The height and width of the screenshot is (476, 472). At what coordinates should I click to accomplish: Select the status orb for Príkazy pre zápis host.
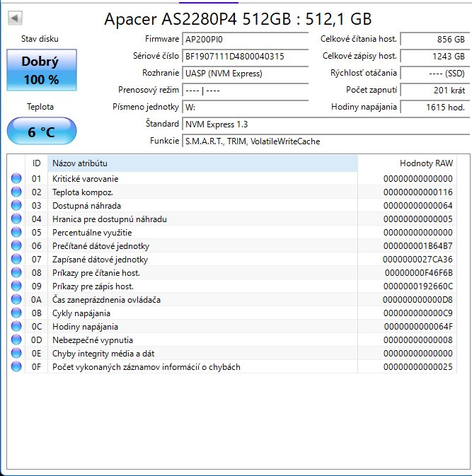[16, 286]
